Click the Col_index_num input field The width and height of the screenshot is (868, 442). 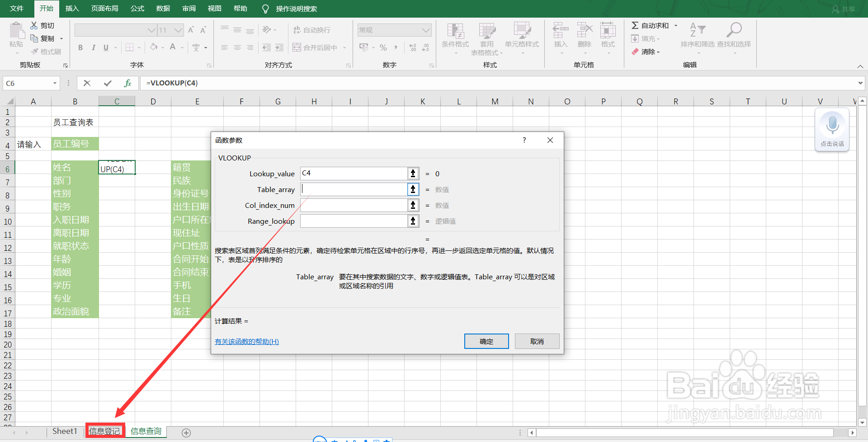point(354,205)
